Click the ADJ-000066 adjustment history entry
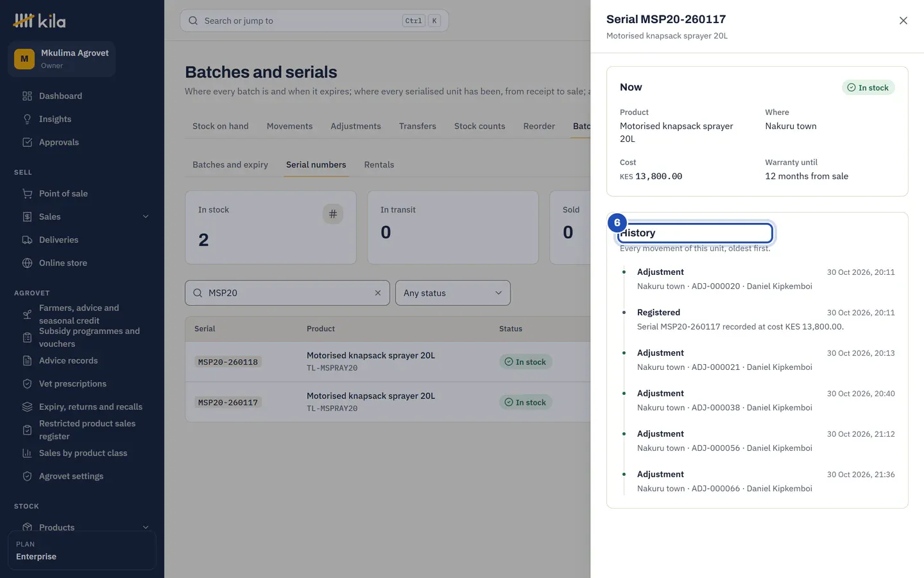 (x=757, y=482)
